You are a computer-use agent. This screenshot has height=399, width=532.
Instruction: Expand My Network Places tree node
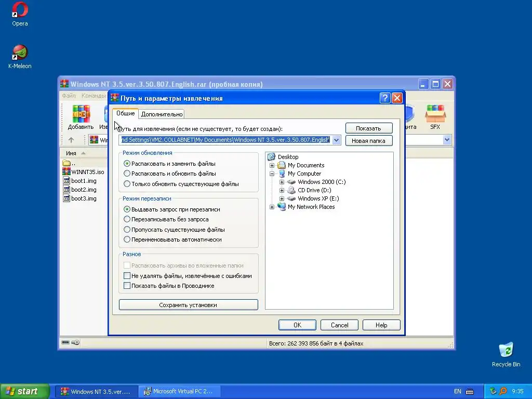pyautogui.click(x=272, y=207)
